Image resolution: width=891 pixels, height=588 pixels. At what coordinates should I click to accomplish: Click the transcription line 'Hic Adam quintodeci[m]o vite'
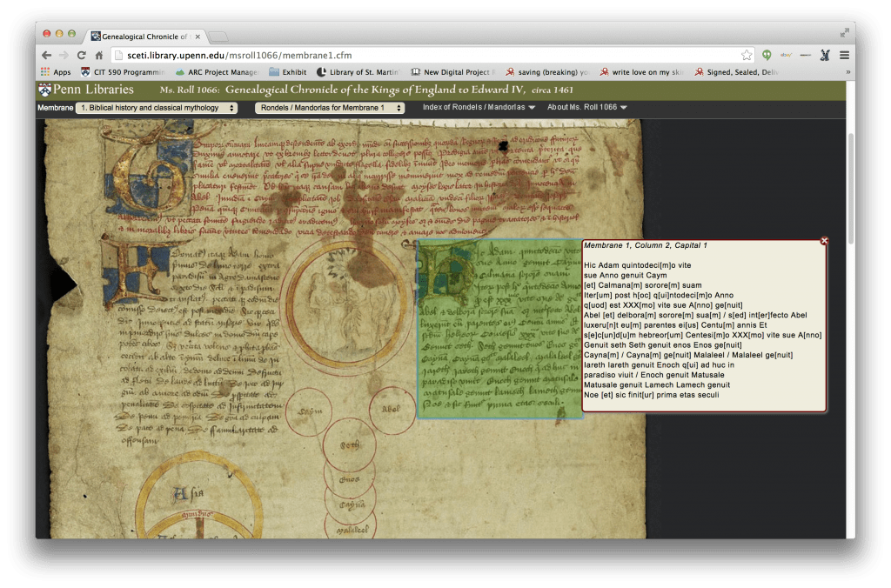[638, 265]
